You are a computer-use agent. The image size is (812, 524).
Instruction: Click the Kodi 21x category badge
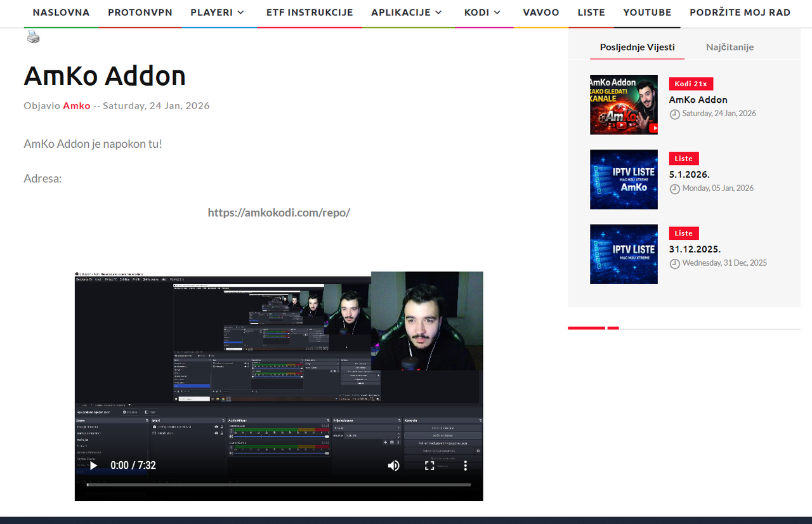click(691, 84)
